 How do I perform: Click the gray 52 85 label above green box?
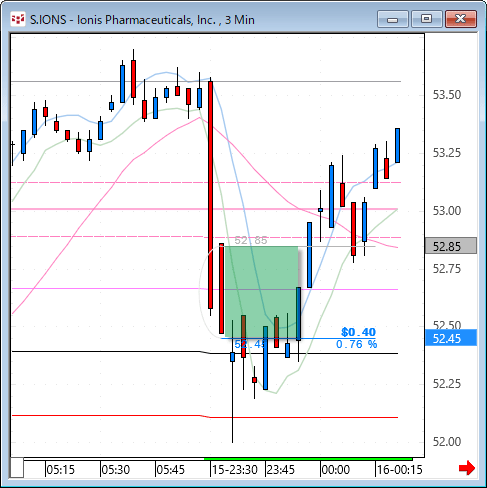(251, 240)
